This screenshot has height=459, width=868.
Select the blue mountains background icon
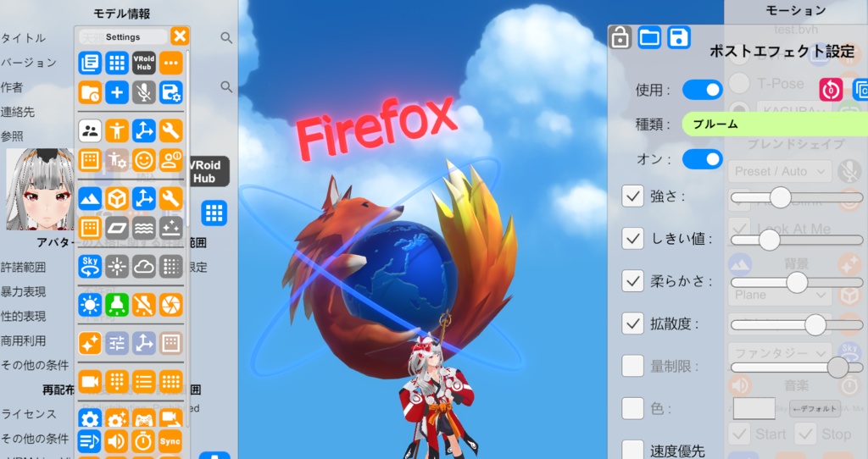[90, 198]
